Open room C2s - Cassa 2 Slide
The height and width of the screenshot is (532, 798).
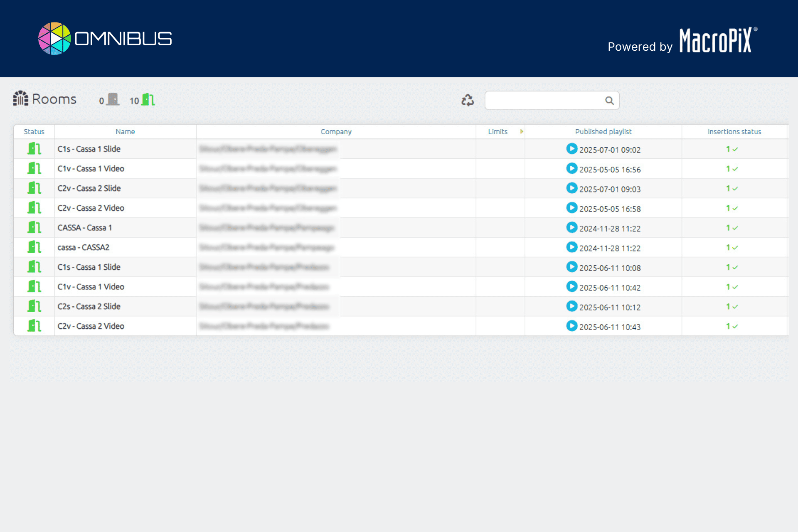[89, 306]
